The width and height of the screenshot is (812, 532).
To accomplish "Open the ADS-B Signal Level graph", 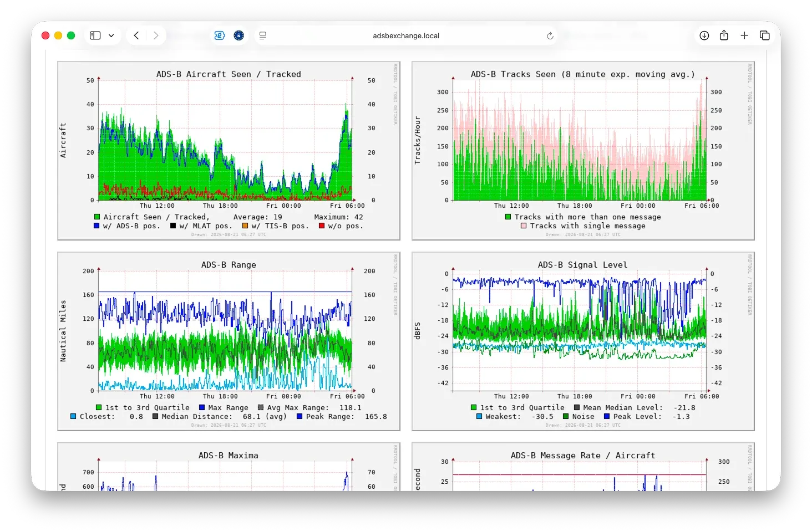I will click(x=583, y=341).
